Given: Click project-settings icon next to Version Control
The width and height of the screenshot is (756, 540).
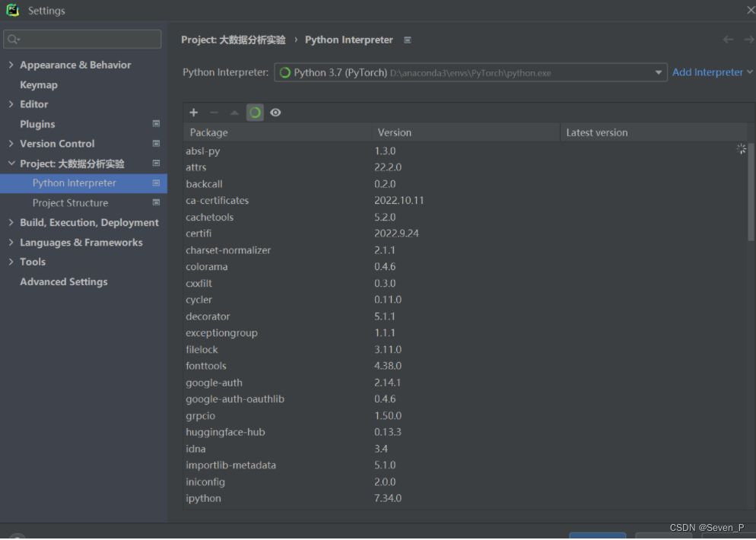Looking at the screenshot, I should tap(156, 144).
